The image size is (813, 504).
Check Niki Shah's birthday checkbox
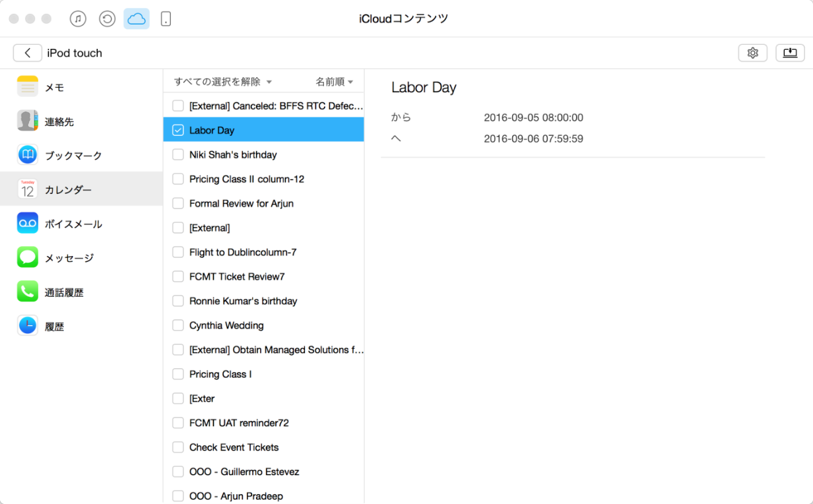tap(178, 154)
